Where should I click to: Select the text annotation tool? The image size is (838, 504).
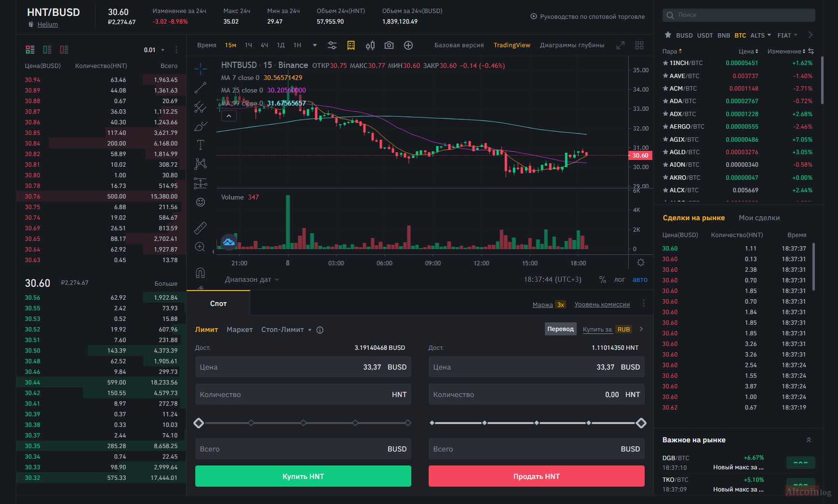click(201, 145)
